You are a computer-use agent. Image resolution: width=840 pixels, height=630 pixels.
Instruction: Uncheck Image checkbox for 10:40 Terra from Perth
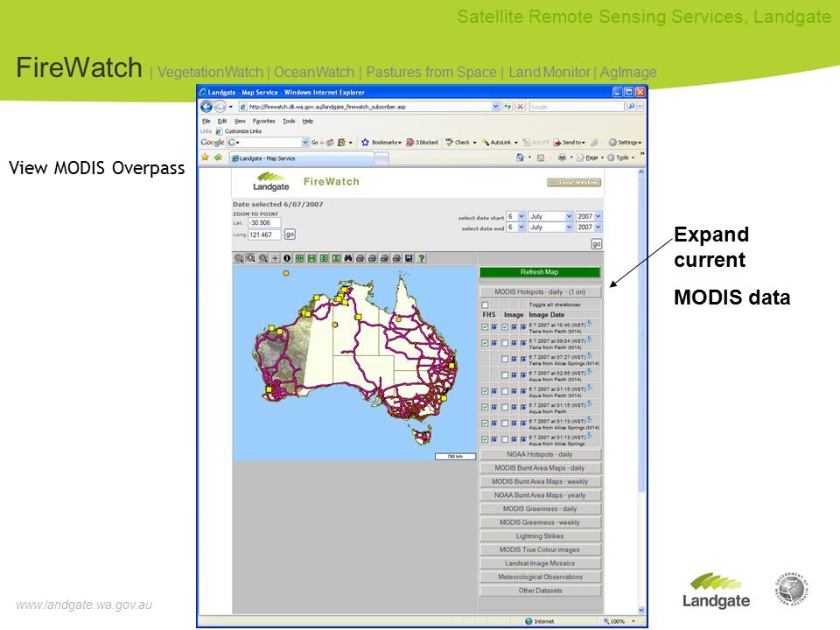point(505,326)
